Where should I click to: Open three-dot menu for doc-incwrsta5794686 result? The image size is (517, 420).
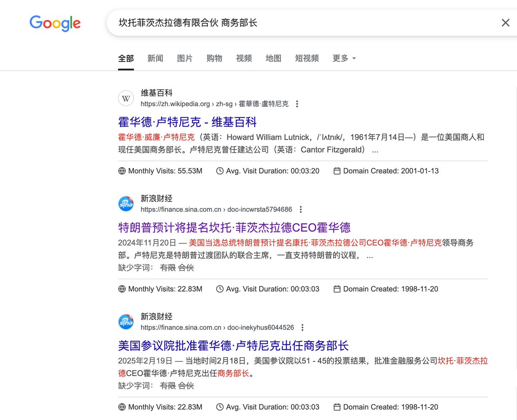301,209
